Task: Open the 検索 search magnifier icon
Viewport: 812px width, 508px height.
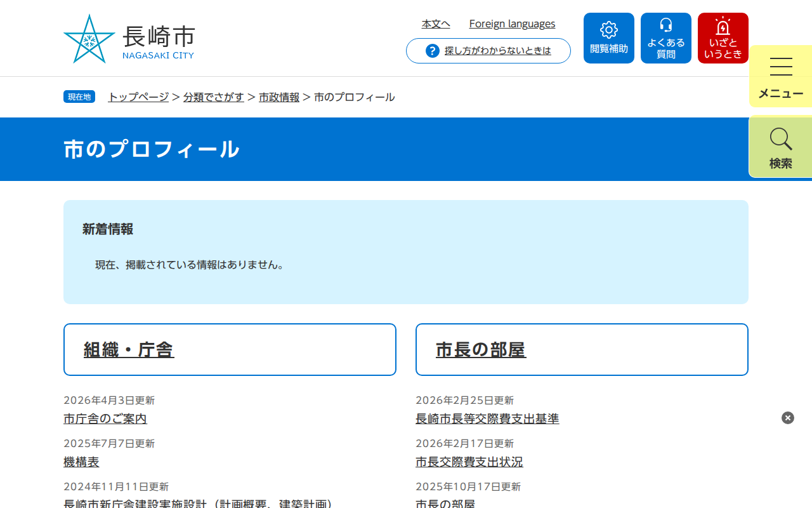Action: coord(780,147)
